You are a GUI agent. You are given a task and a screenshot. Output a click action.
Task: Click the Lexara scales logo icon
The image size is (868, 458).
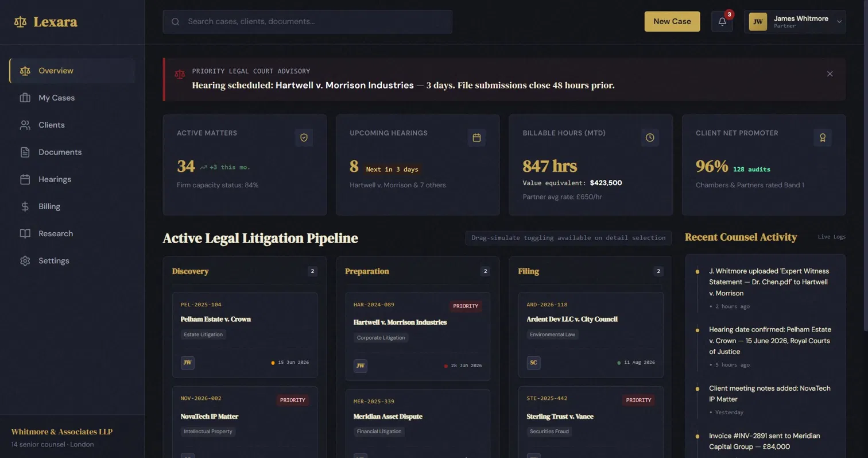(21, 22)
